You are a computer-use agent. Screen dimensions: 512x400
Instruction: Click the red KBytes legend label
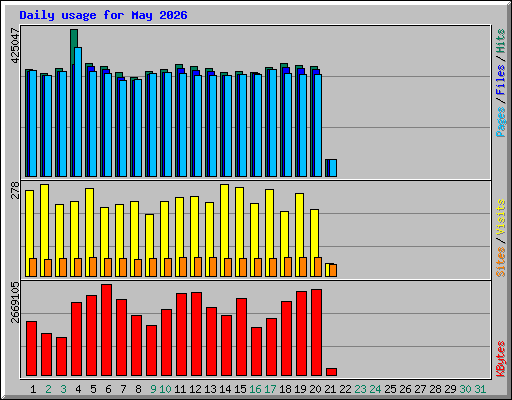point(501,359)
